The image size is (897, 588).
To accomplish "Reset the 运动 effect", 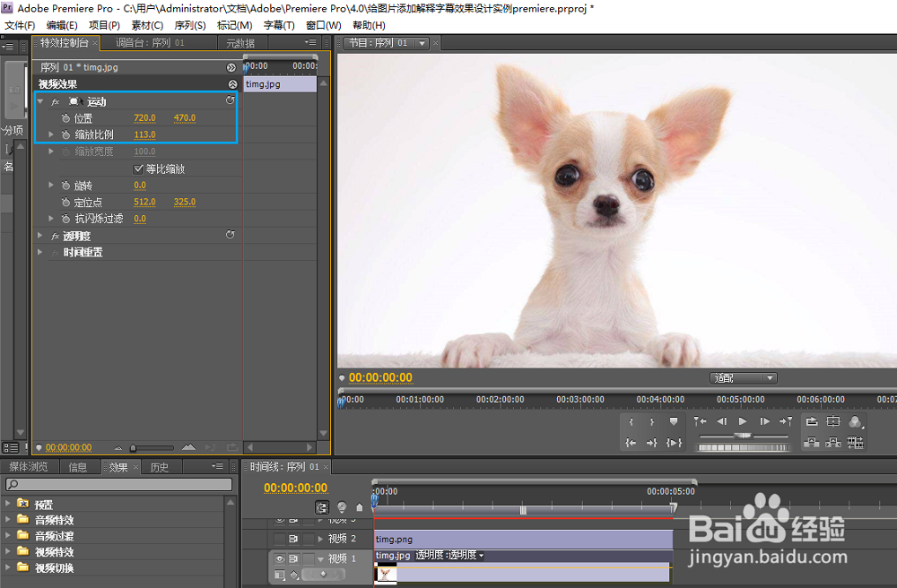I will (230, 100).
